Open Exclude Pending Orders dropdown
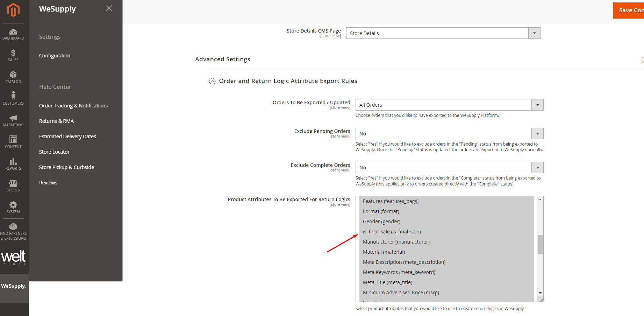The width and height of the screenshot is (644, 316). [449, 134]
